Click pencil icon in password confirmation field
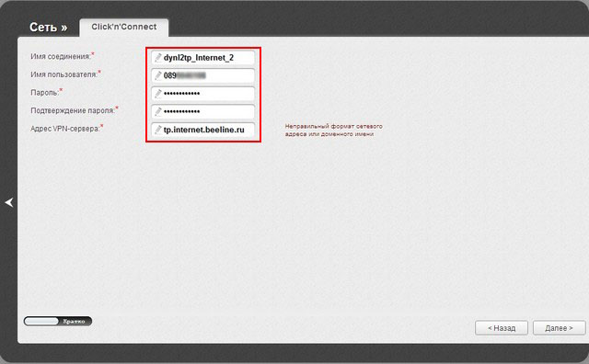Viewport: 589px width, 364px height. (x=158, y=112)
